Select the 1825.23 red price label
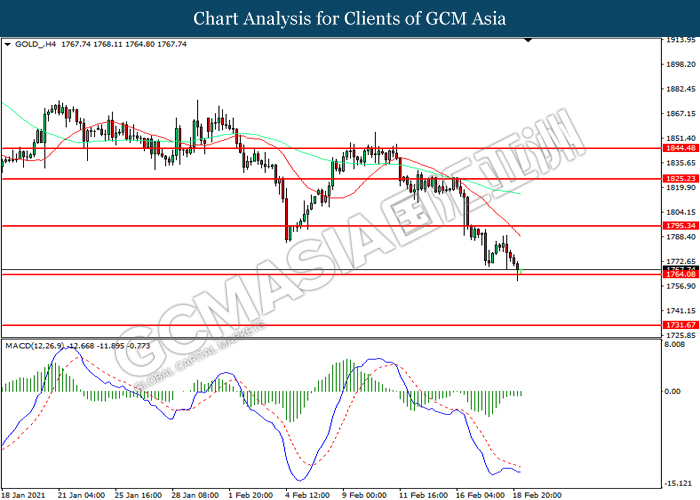This screenshot has width=700, height=500. 681,179
